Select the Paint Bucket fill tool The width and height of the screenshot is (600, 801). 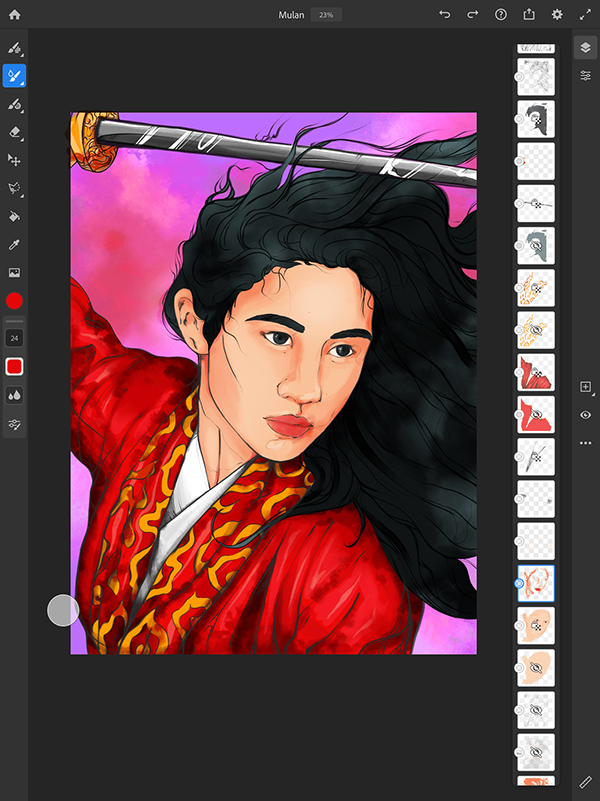click(14, 217)
